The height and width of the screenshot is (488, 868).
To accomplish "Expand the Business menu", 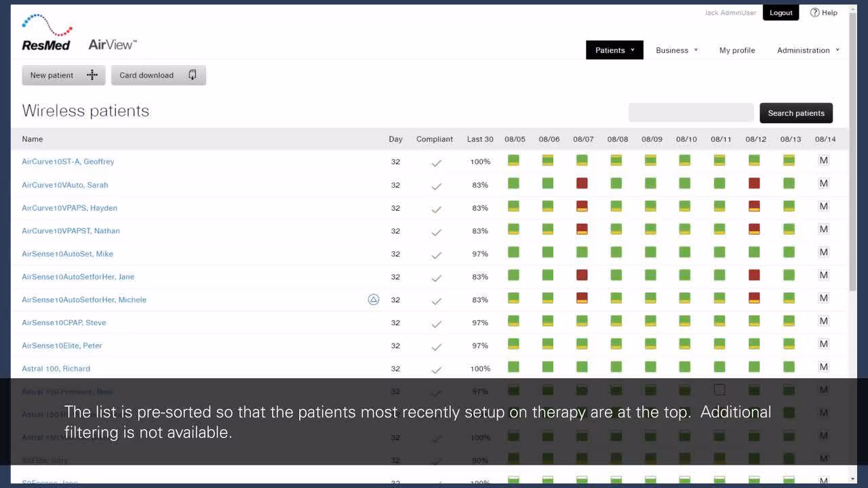I will (676, 50).
